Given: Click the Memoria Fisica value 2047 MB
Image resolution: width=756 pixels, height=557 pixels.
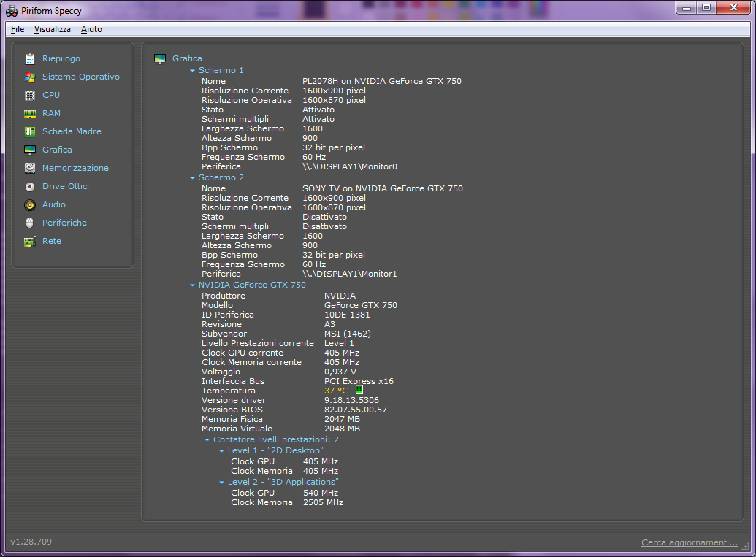Looking at the screenshot, I should tap(342, 419).
